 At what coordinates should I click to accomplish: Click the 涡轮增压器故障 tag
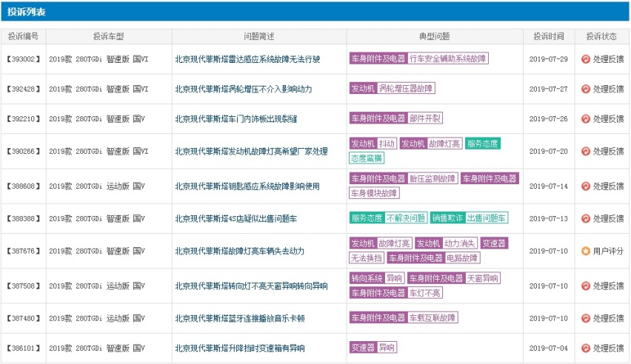point(406,88)
